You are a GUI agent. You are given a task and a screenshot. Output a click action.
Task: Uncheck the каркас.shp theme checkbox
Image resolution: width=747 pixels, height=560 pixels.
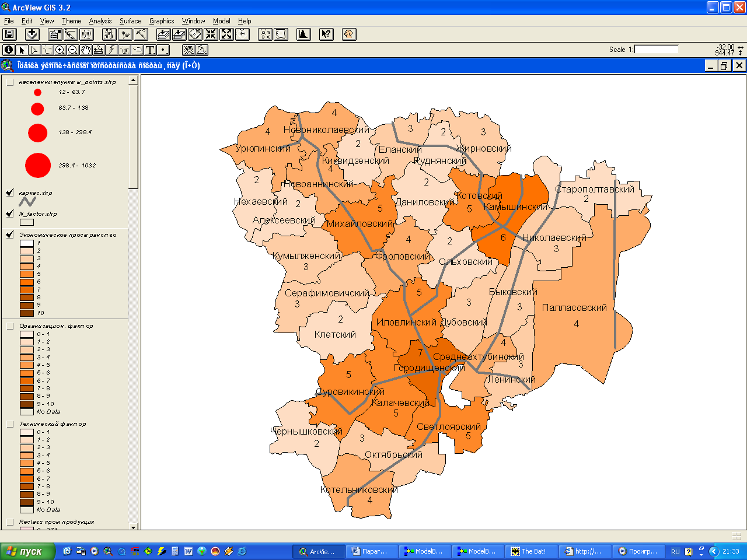coord(10,192)
